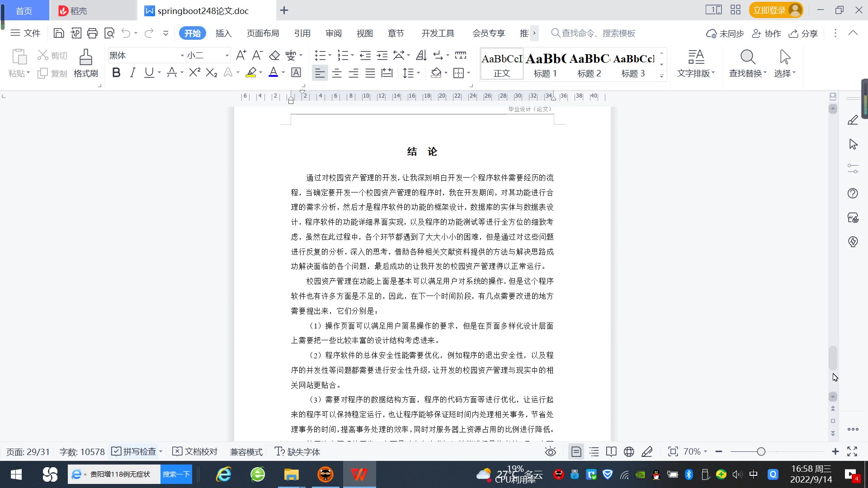Click the Print icon
Image resolution: width=868 pixels, height=488 pixels.
92,33
